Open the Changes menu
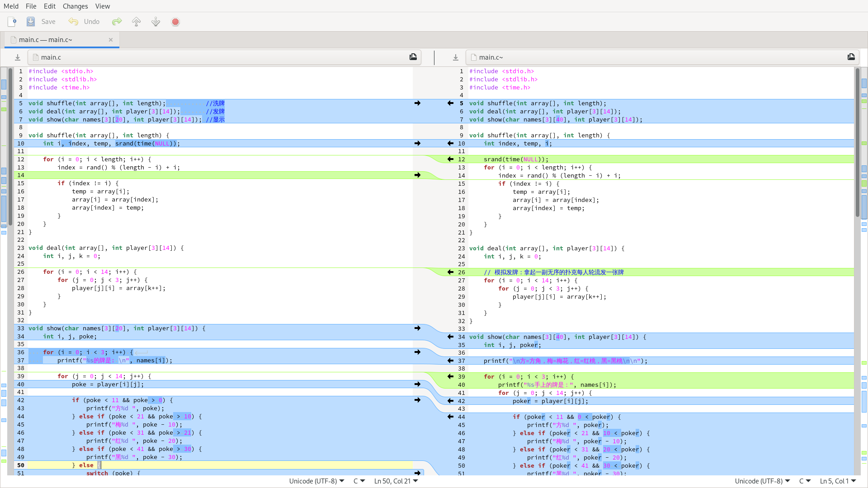This screenshot has width=868, height=488. (75, 6)
